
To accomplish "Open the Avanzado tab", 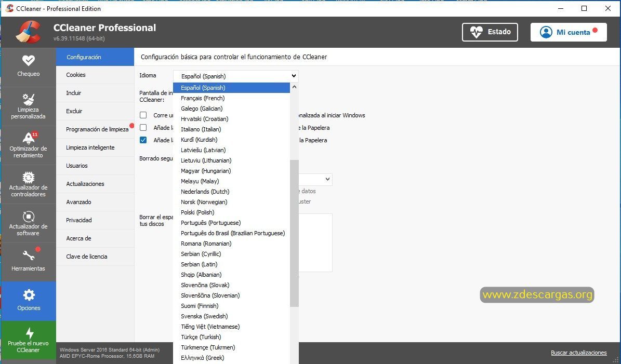I will pos(95,202).
